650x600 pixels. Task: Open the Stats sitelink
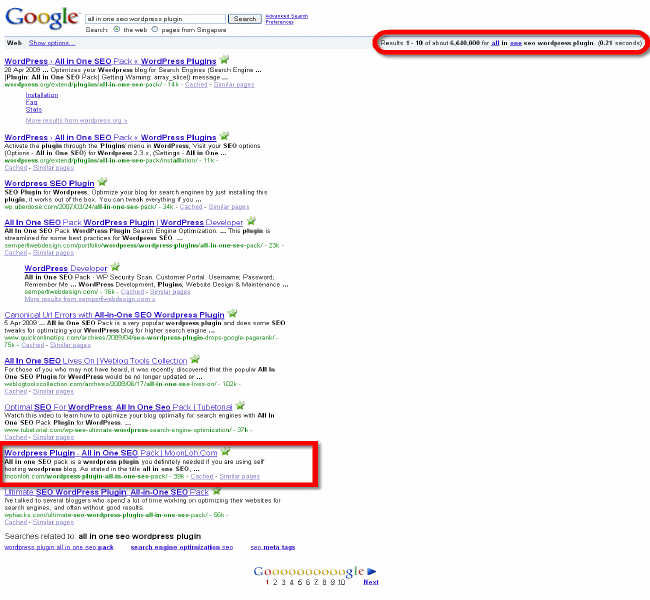[x=34, y=110]
